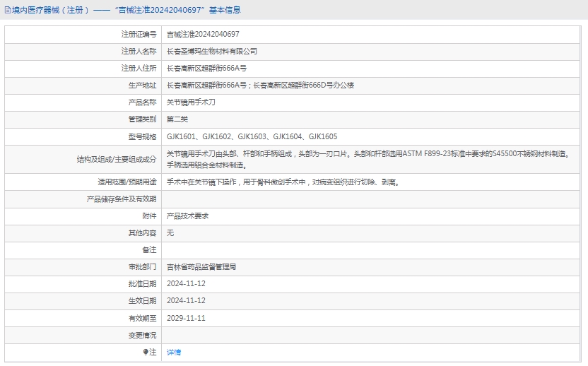
Task: Click the management category value 第二类
Action: click(x=177, y=119)
